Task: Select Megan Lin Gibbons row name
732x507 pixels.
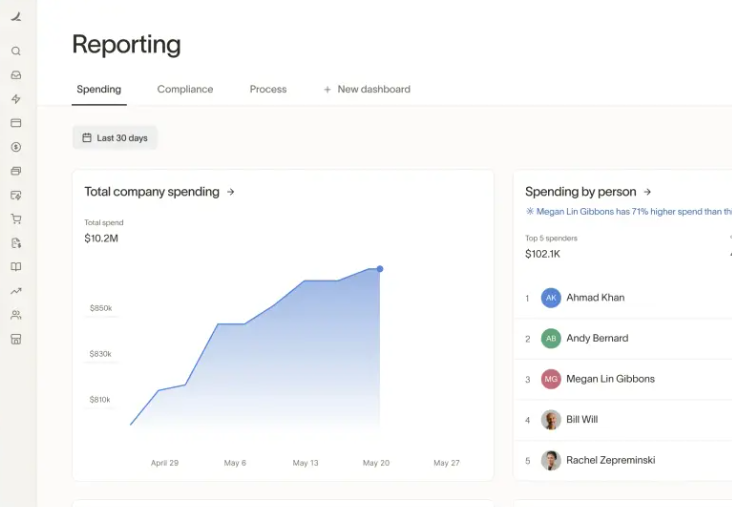Action: click(610, 379)
